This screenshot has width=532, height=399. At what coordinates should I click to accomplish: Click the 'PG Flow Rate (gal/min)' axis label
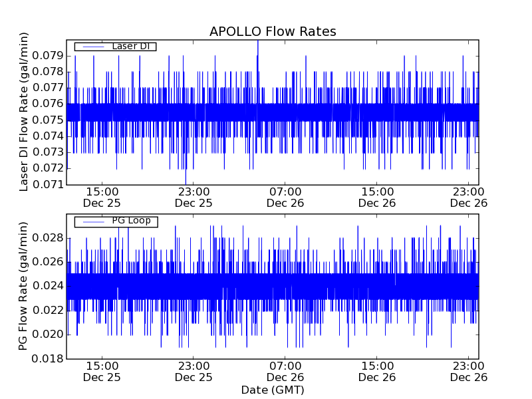[23, 287]
